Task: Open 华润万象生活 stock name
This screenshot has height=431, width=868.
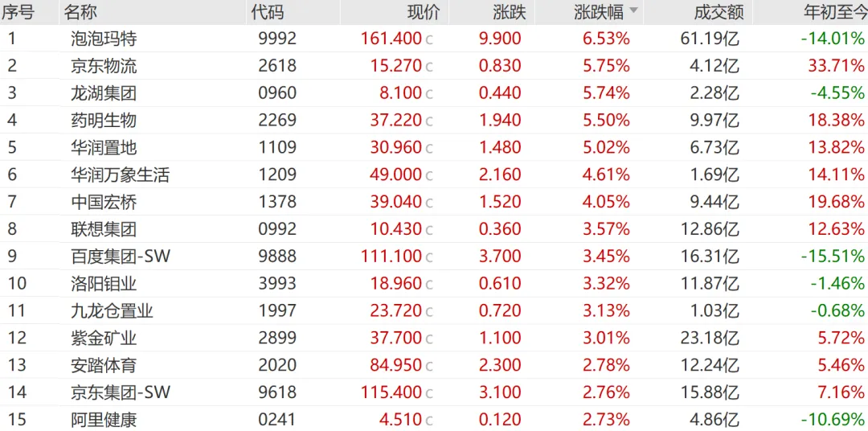Action: pyautogui.click(x=120, y=175)
